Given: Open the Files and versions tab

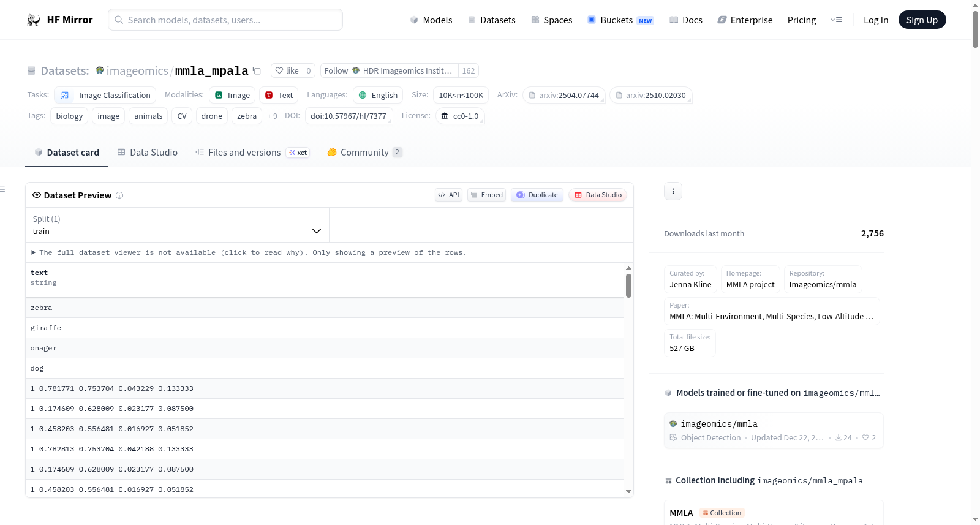Looking at the screenshot, I should pyautogui.click(x=252, y=153).
